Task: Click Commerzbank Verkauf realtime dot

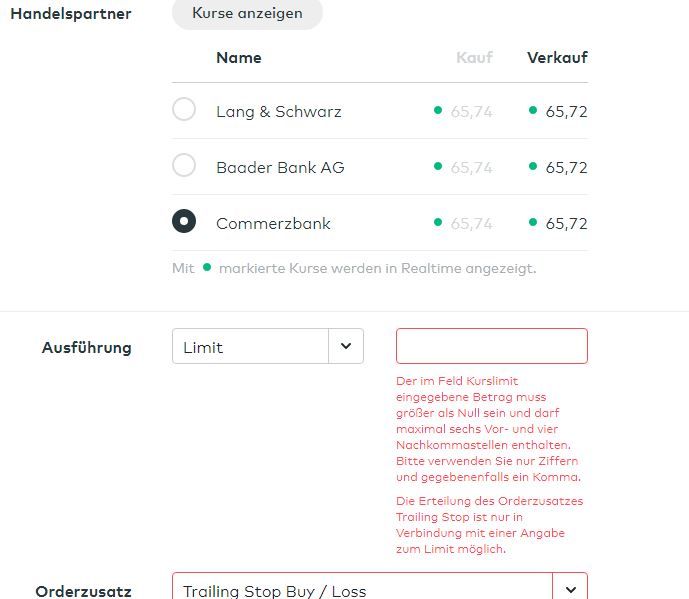Action: tap(534, 222)
